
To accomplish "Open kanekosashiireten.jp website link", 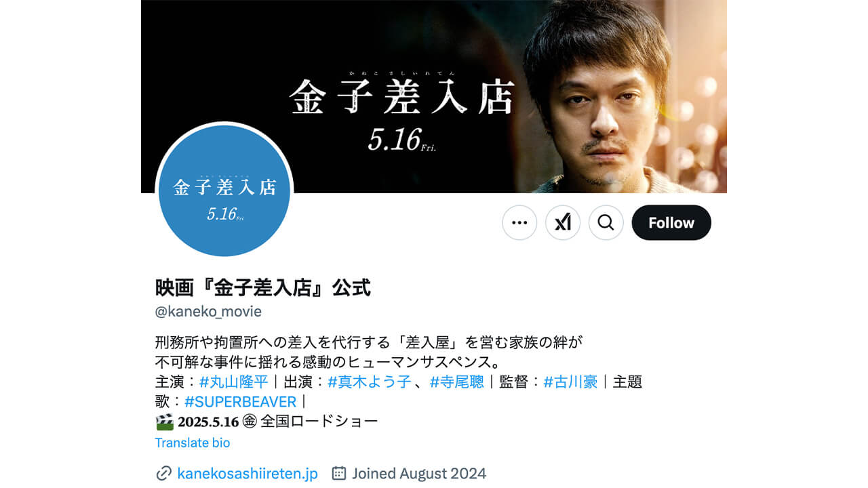I will coord(248,473).
